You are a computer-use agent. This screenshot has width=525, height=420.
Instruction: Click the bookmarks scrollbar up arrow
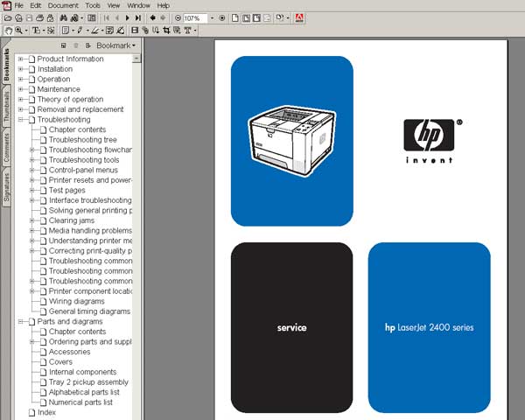[136, 59]
